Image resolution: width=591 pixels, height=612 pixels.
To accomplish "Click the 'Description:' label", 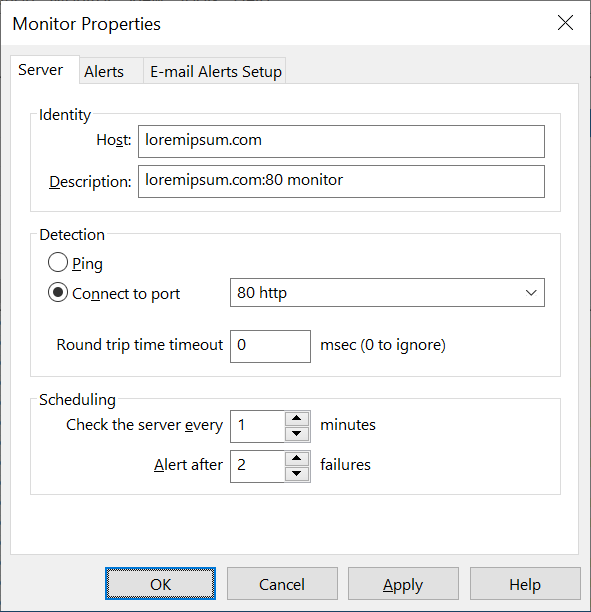I will (90, 182).
